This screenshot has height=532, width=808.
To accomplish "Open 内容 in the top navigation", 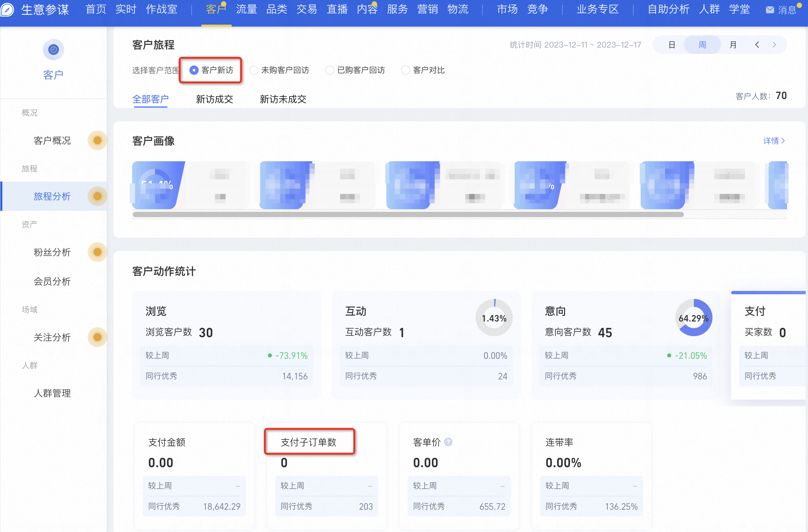I will click(367, 9).
